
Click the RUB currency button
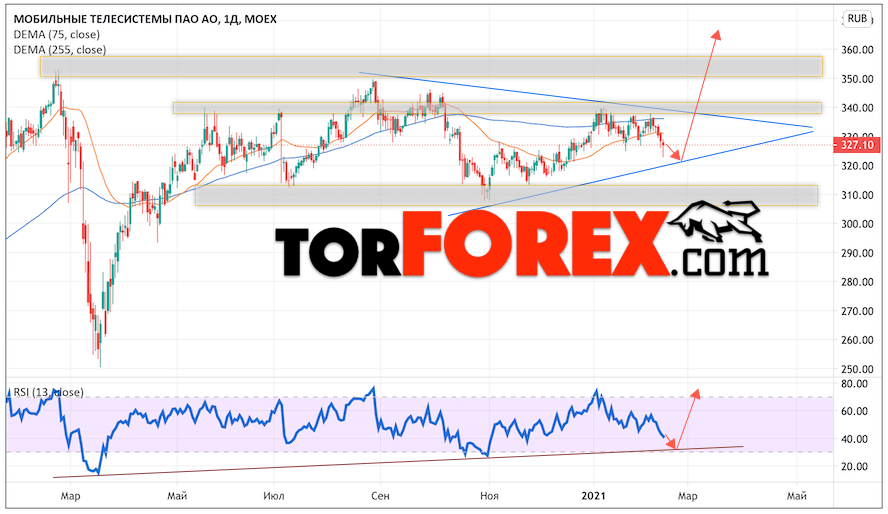coord(857,19)
